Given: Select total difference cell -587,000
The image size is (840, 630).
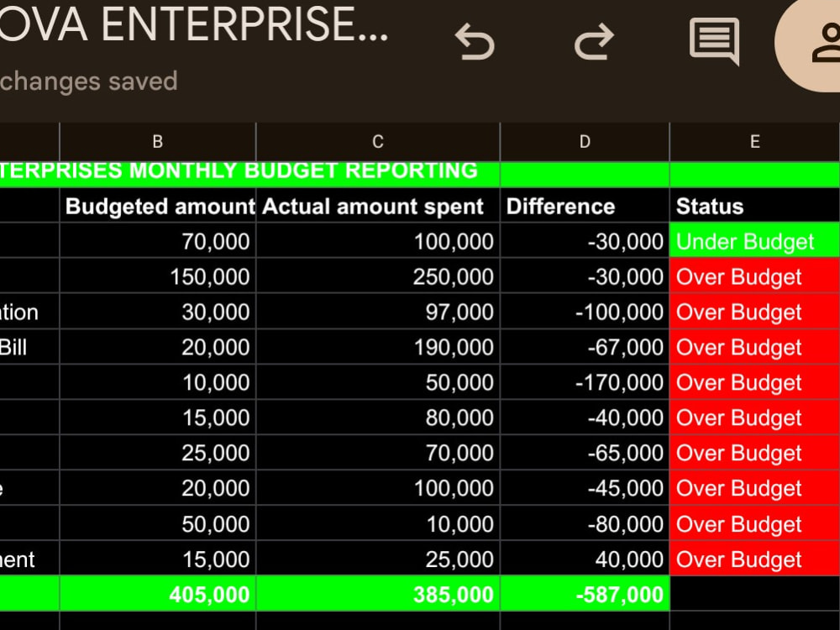Looking at the screenshot, I should point(585,594).
